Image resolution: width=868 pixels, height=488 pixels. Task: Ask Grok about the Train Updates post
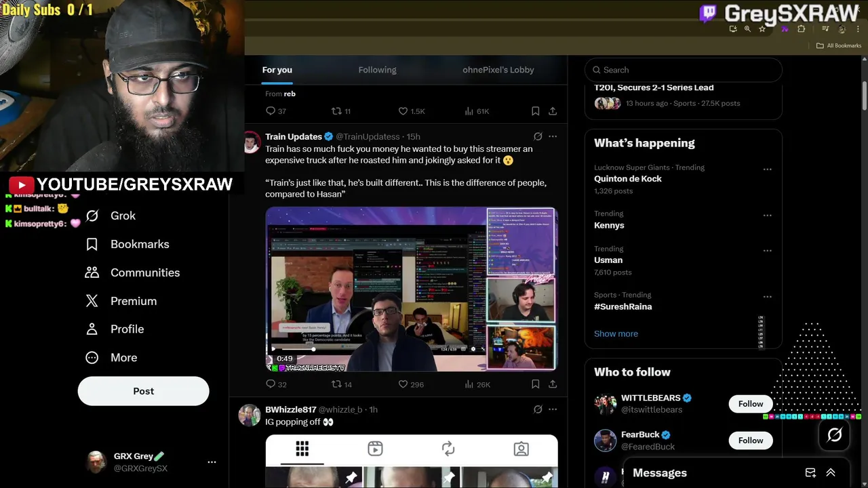[538, 136]
